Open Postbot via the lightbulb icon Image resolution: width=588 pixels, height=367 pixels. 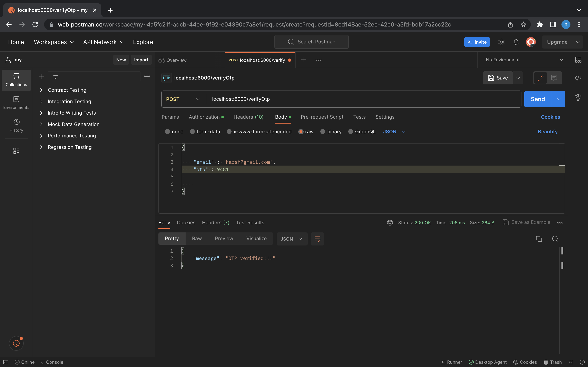point(578,97)
